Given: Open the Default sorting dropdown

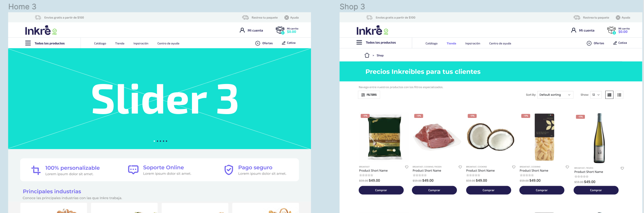Looking at the screenshot, I should [x=555, y=95].
